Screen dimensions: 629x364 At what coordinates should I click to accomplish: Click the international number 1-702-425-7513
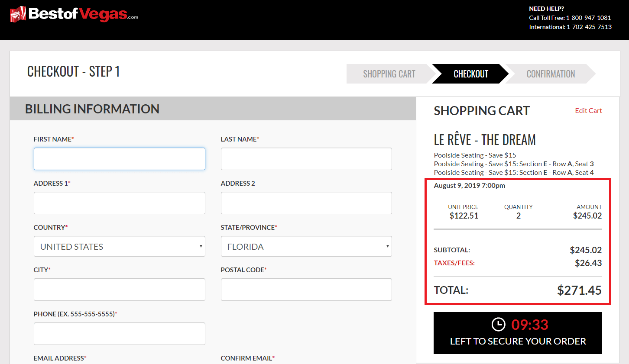(x=589, y=27)
